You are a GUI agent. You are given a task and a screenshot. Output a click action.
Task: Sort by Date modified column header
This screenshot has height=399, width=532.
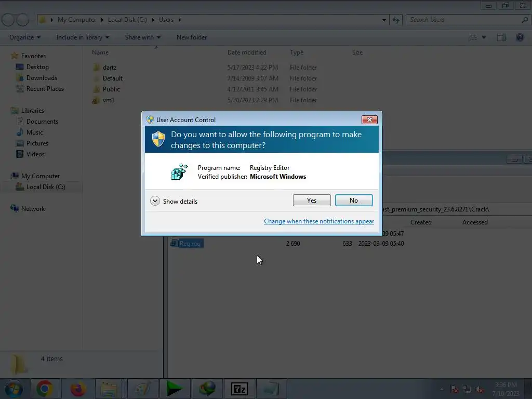point(247,52)
